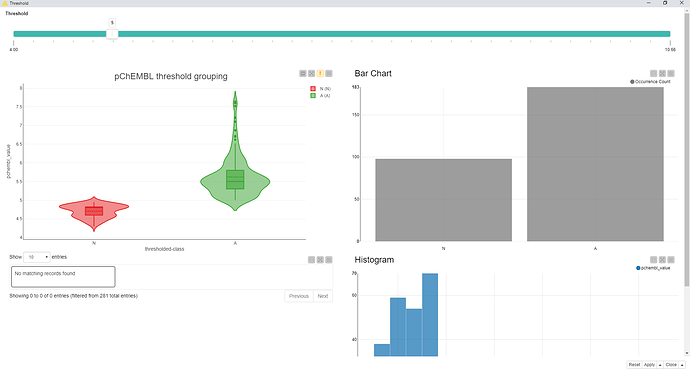This screenshot has height=373, width=690.
Task: Click the fullscreen icon of the Histogram
Action: click(x=662, y=260)
